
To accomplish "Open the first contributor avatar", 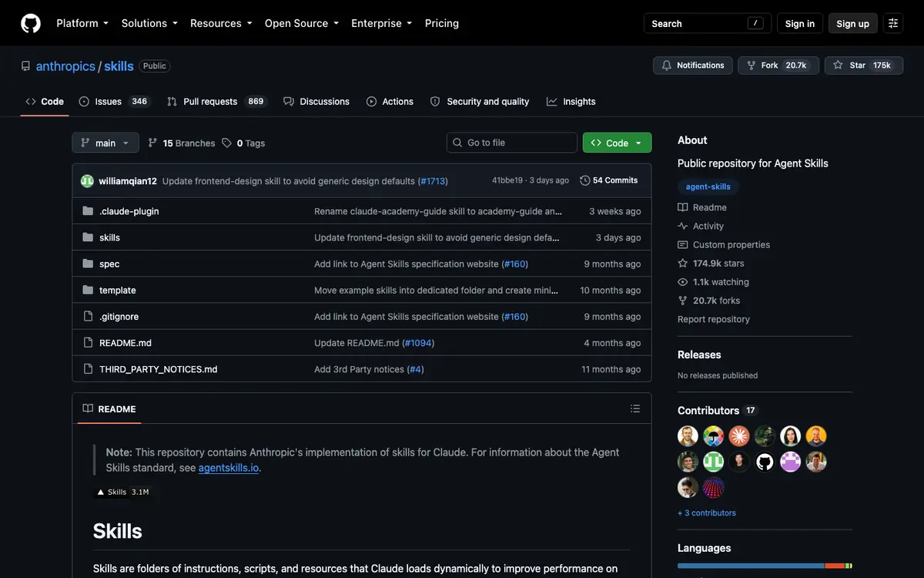I will point(688,436).
